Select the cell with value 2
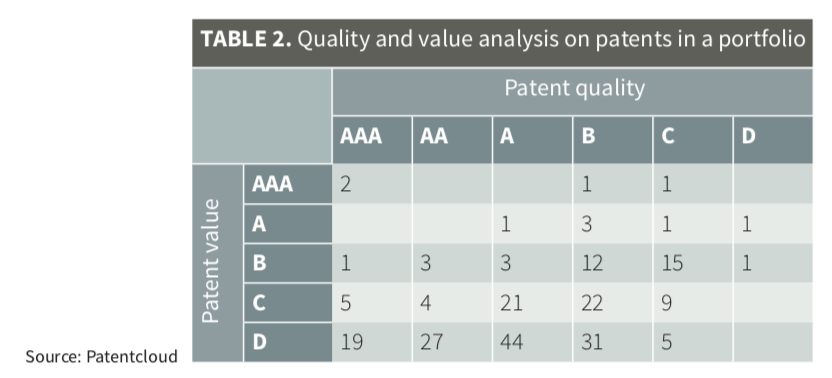This screenshot has width=832, height=378. pyautogui.click(x=372, y=184)
